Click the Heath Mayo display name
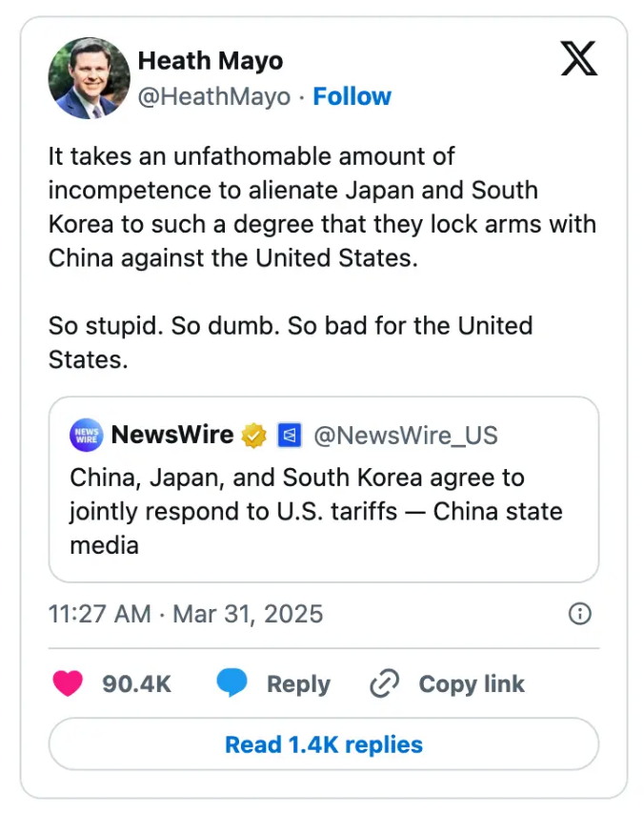The image size is (644, 814). (x=211, y=60)
